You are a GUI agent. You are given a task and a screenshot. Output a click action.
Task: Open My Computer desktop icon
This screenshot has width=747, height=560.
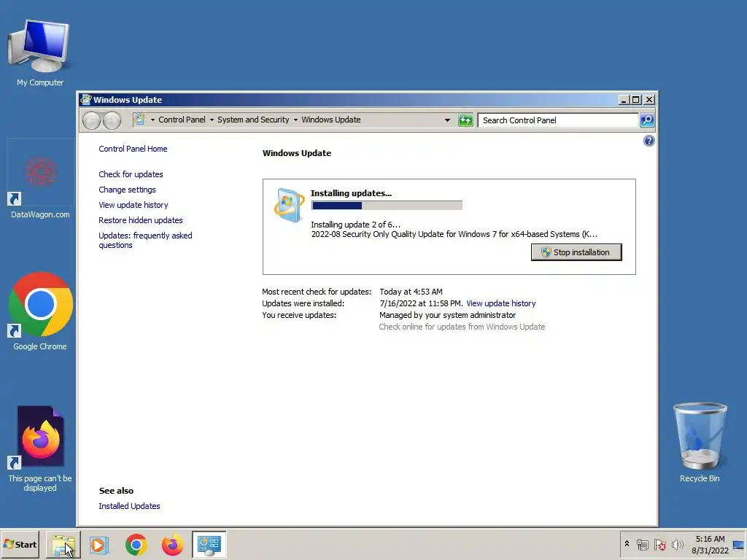click(x=40, y=52)
